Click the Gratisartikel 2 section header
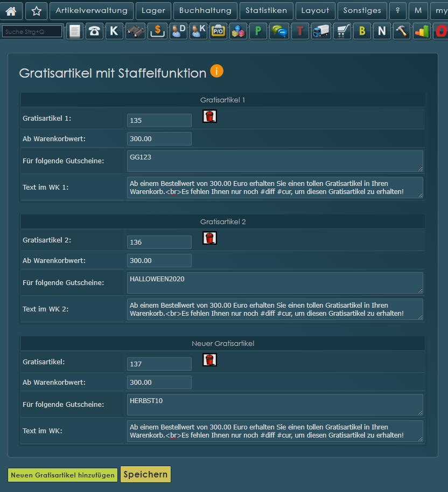Image resolution: width=448 pixels, height=492 pixels. coord(222,221)
